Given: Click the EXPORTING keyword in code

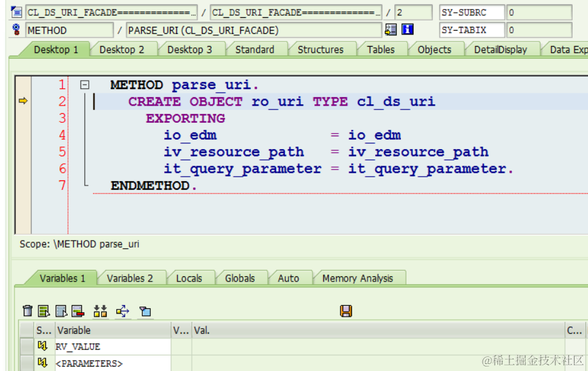Looking at the screenshot, I should pyautogui.click(x=185, y=118).
